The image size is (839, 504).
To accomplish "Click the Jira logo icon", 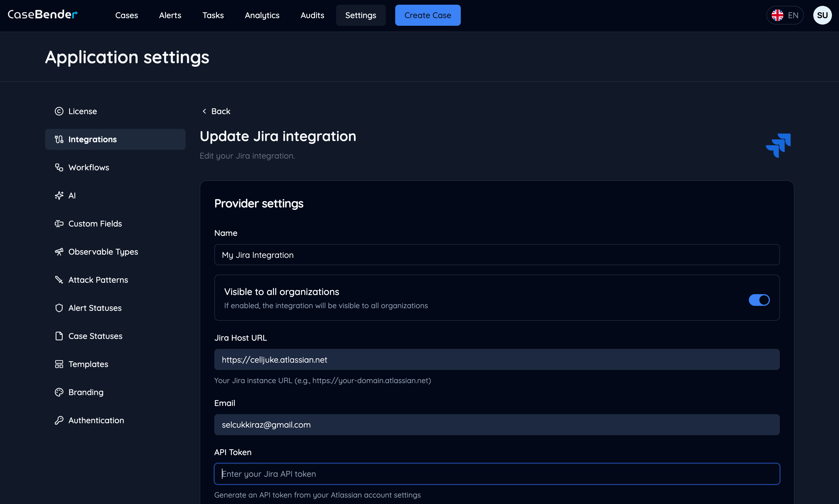I will pyautogui.click(x=778, y=145).
